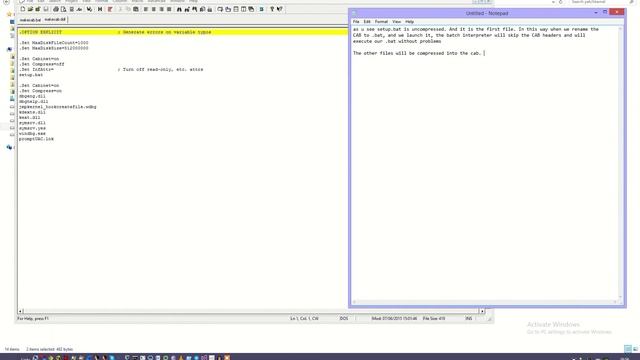Apply center alignment from the editor toolbar
640x360 pixels.
click(x=153, y=9)
